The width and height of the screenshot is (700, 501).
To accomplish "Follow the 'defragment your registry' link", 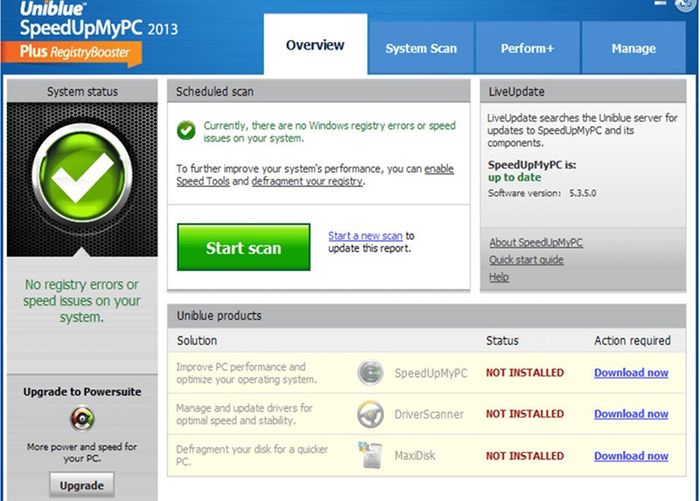I will pyautogui.click(x=307, y=181).
